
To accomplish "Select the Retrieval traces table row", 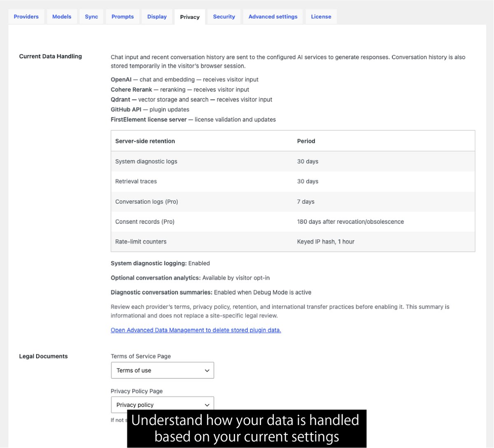I will (293, 181).
